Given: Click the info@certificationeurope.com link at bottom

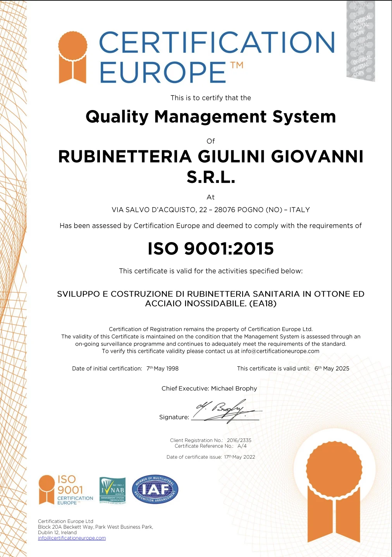Looking at the screenshot, I should click(72, 538).
